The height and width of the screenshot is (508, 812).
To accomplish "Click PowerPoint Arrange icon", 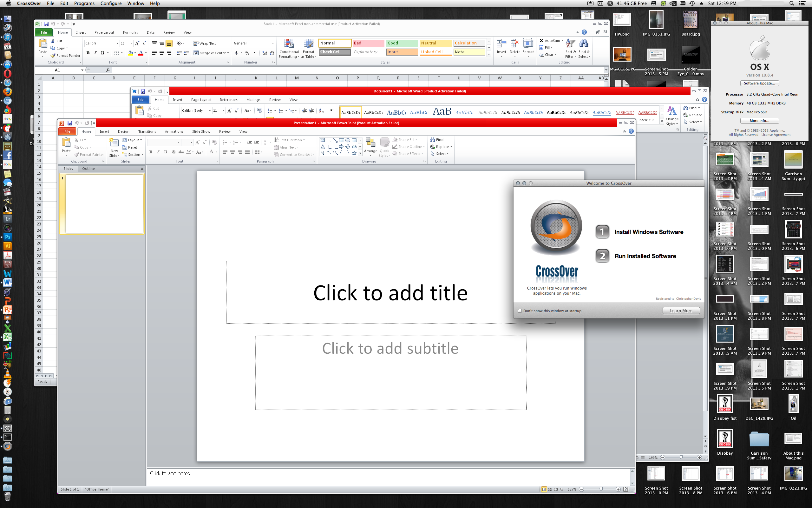I will [x=370, y=143].
